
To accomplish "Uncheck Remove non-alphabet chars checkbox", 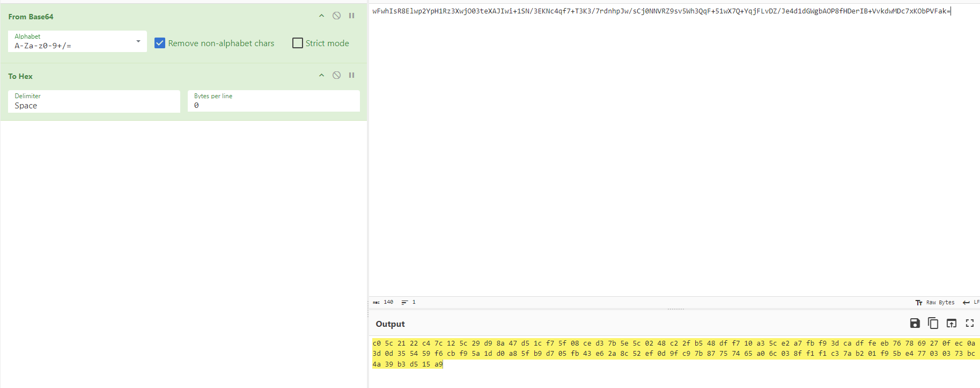I will pyautogui.click(x=160, y=43).
